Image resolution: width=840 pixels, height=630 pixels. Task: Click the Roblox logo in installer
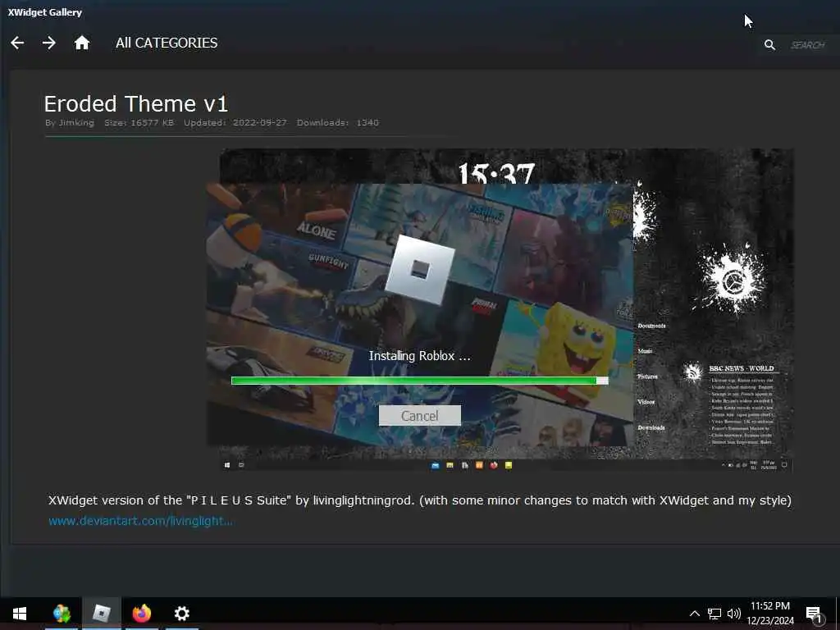[420, 270]
